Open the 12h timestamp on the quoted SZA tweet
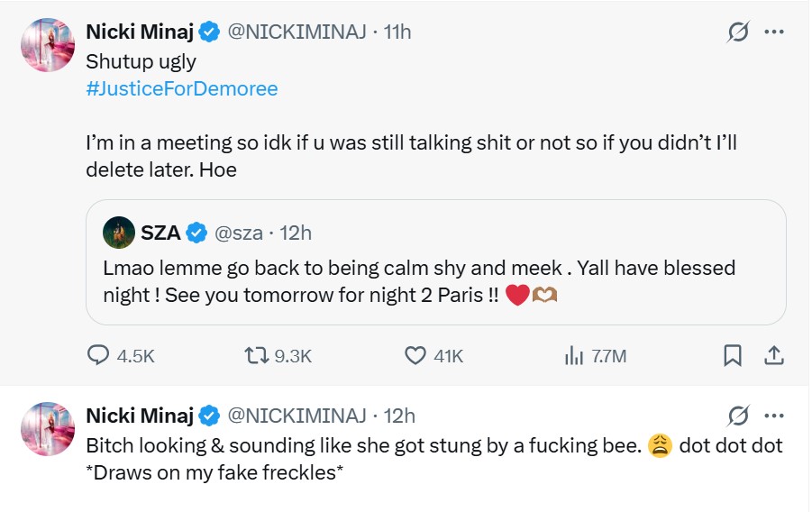 [296, 233]
